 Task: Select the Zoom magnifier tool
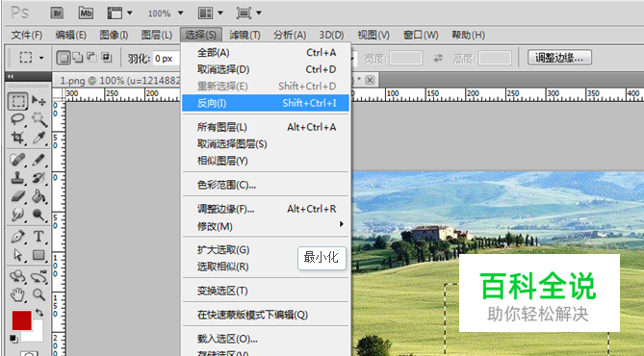coord(39,294)
